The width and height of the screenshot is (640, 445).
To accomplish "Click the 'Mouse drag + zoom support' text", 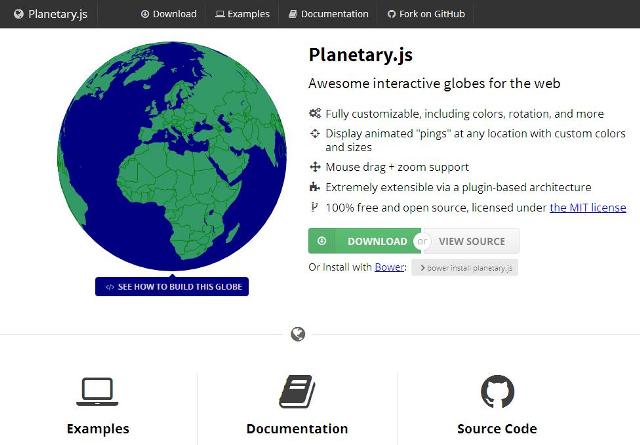I will pyautogui.click(x=397, y=167).
